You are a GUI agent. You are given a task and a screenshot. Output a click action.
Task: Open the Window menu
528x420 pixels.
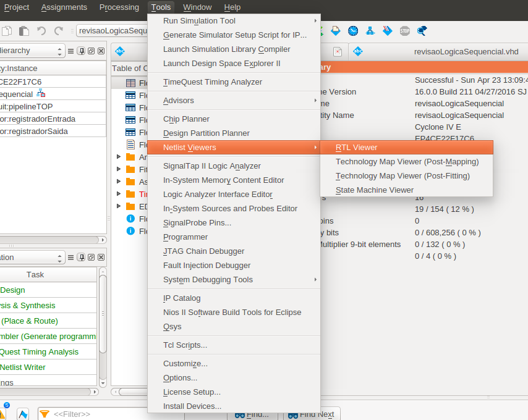(197, 7)
